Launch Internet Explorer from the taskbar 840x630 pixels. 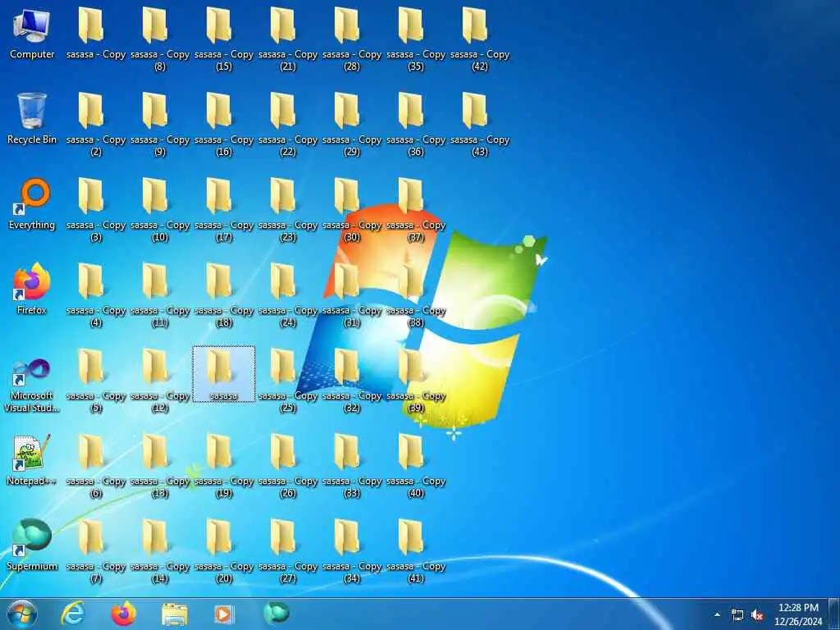(73, 614)
